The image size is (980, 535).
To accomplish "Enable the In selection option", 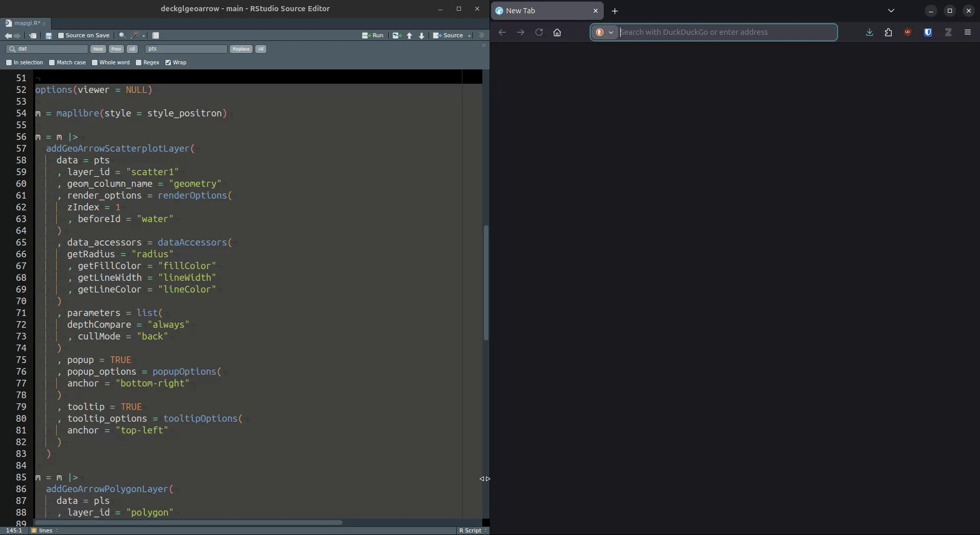I will (x=9, y=63).
